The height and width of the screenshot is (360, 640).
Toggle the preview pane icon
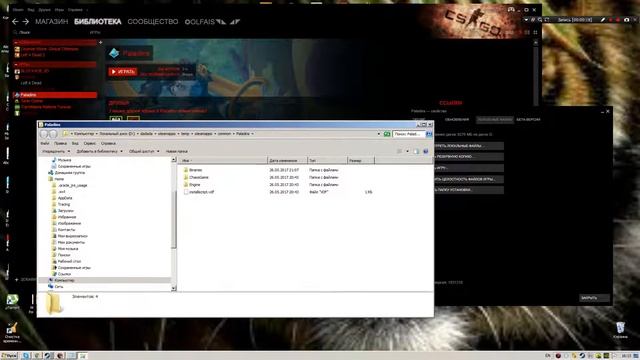[x=416, y=151]
